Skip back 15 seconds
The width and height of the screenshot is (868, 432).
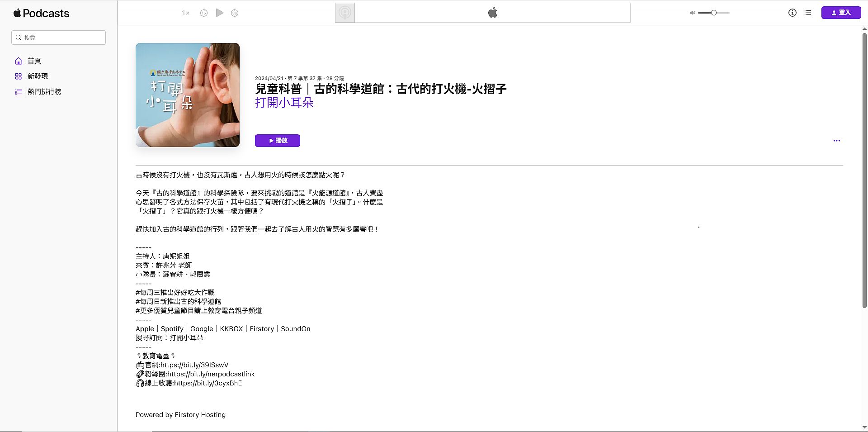[204, 13]
